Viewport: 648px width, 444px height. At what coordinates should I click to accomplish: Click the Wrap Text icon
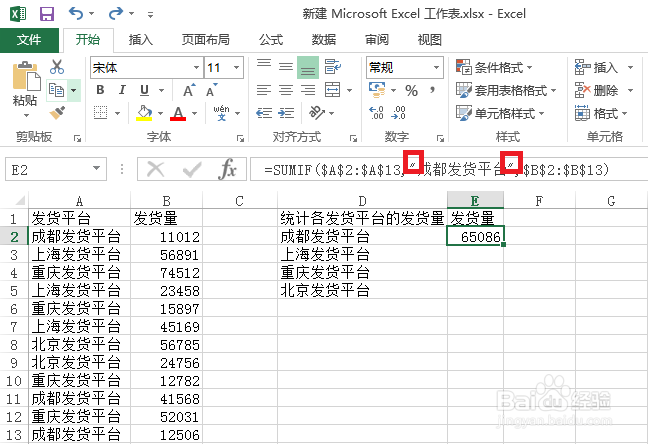(332, 66)
